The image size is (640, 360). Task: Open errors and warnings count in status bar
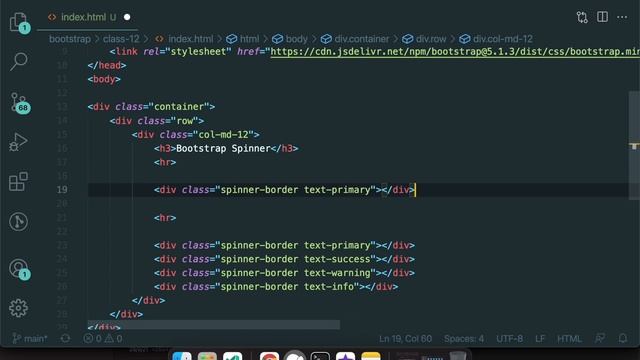tap(103, 338)
